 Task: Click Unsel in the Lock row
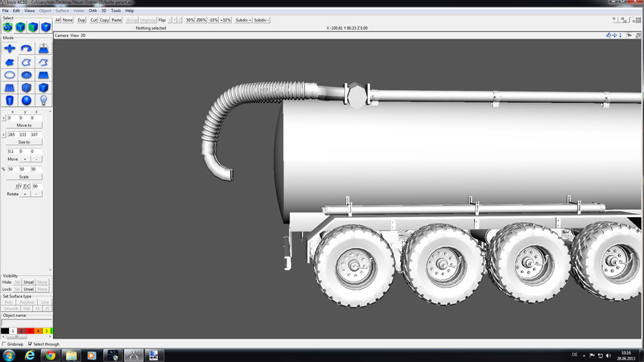pyautogui.click(x=28, y=290)
